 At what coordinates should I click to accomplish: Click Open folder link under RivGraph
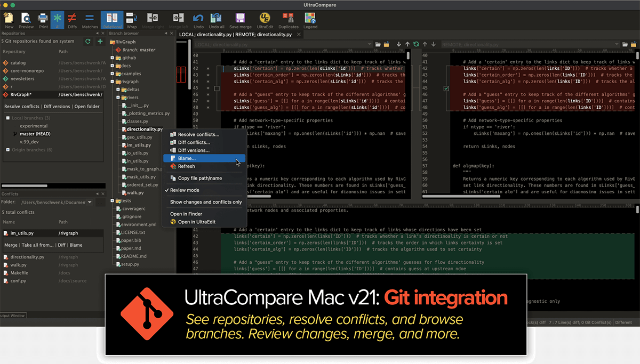coord(87,106)
